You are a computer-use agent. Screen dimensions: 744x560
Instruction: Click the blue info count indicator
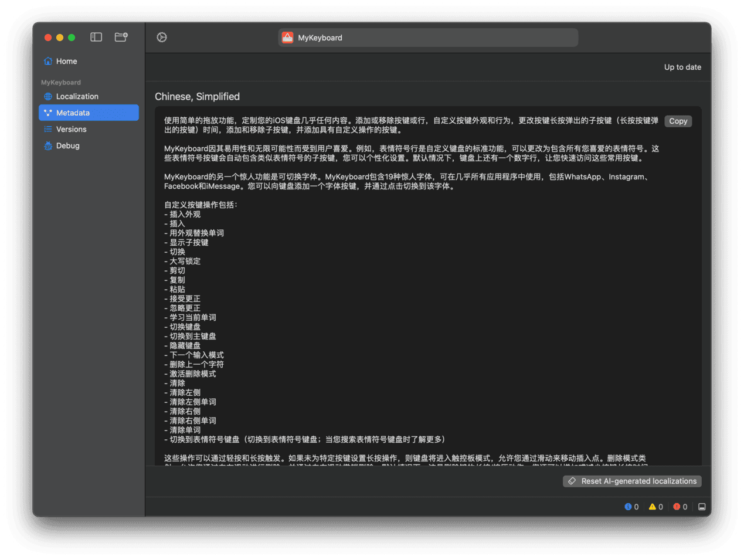click(631, 507)
